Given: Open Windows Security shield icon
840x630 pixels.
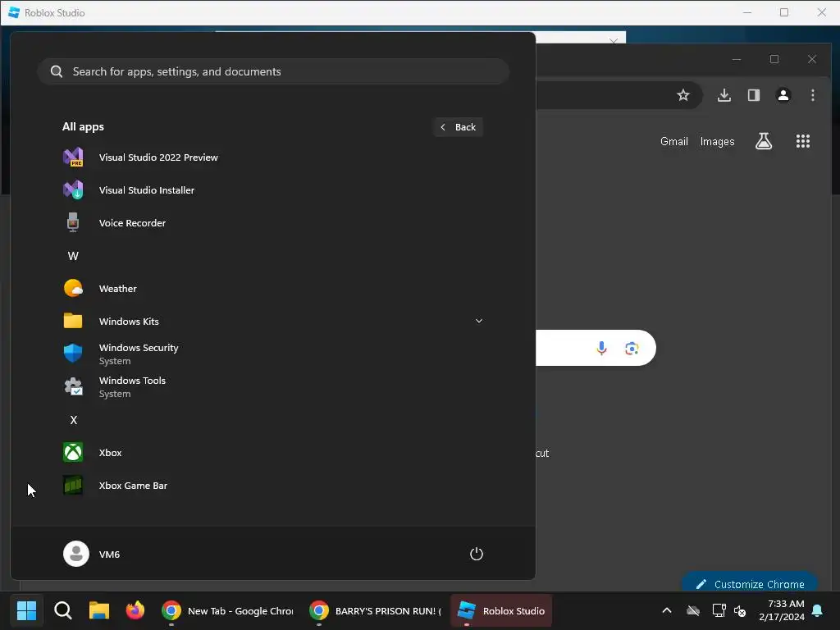Looking at the screenshot, I should coord(73,354).
